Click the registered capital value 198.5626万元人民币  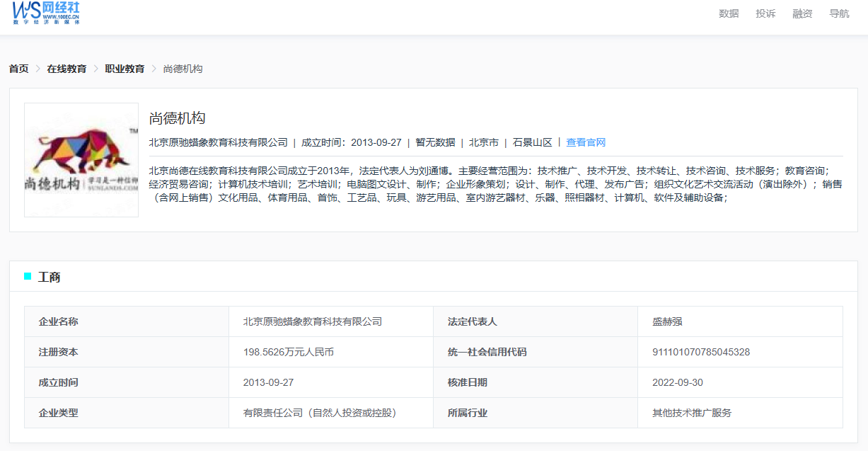[288, 352]
